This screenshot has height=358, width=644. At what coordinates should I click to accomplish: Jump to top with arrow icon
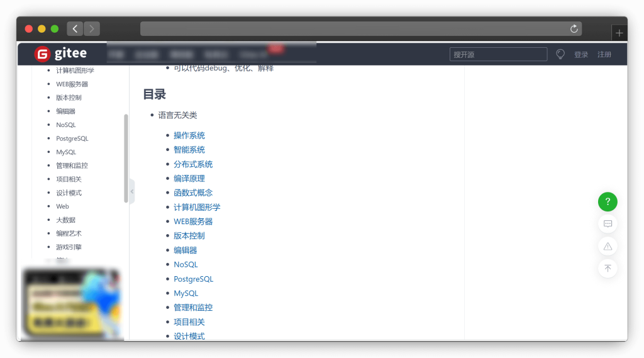pos(608,269)
